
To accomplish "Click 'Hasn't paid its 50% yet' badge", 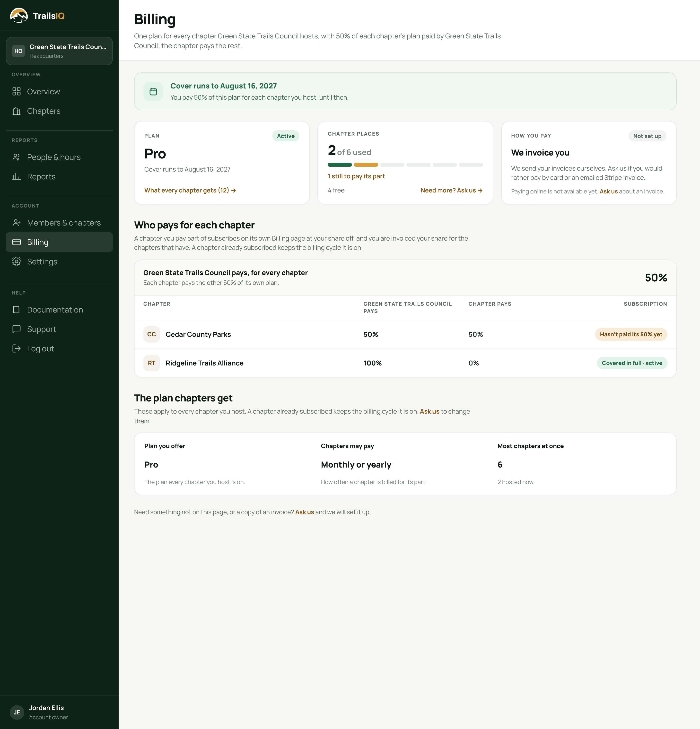I will [631, 334].
